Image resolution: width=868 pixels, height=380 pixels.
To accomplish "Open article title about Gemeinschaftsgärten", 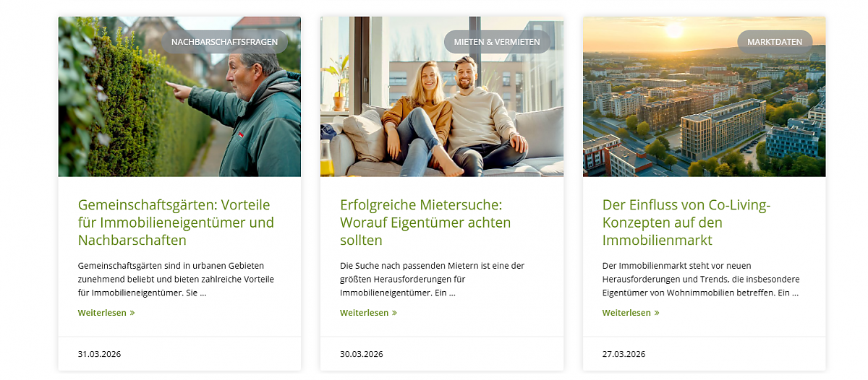I will point(176,223).
